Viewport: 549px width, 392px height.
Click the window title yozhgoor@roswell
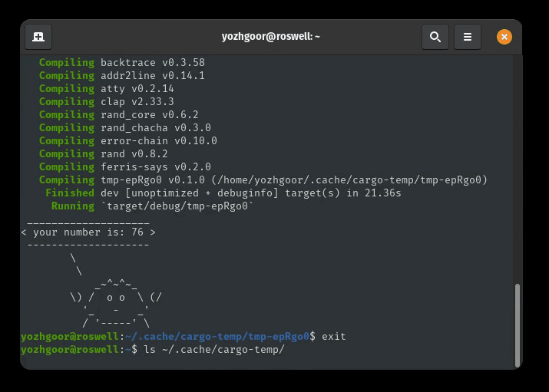point(270,37)
